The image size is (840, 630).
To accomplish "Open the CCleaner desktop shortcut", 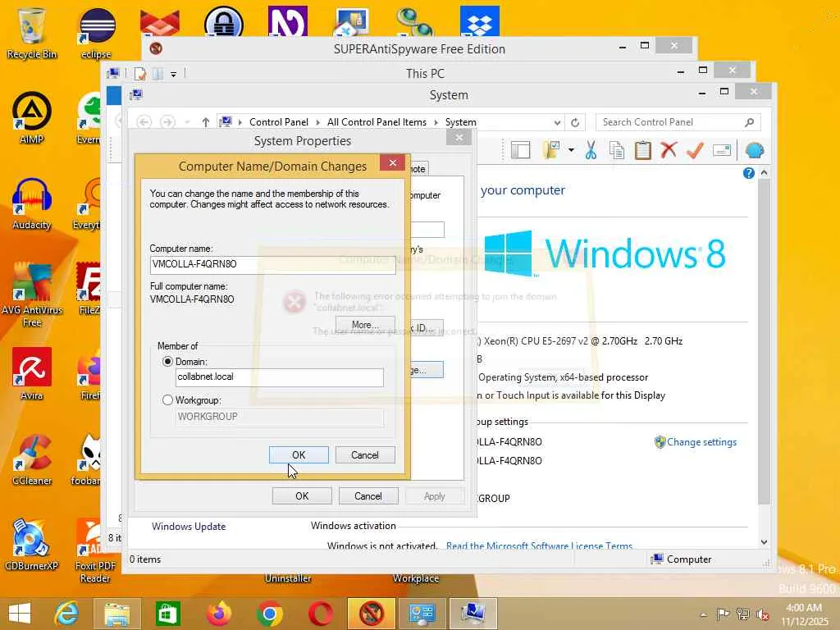I will 32,459.
